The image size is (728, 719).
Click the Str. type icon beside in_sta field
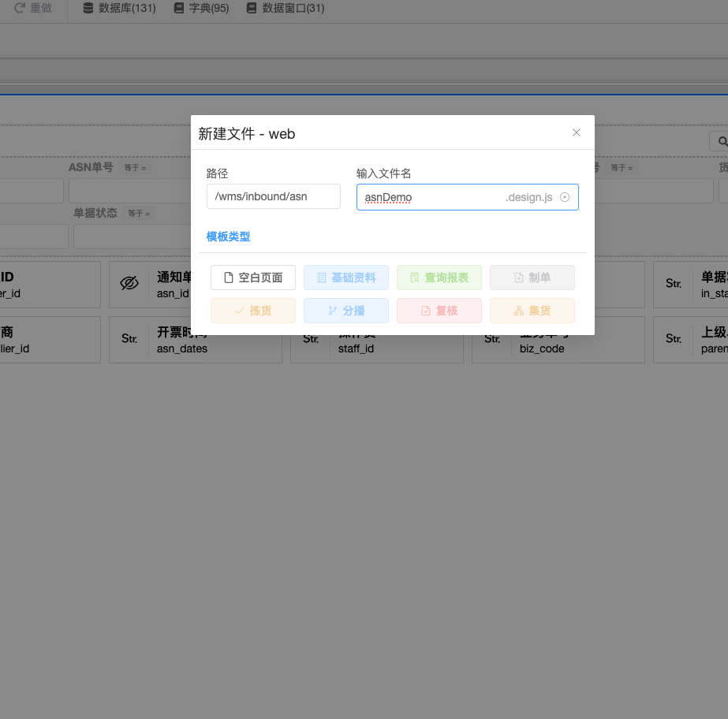pyautogui.click(x=674, y=284)
